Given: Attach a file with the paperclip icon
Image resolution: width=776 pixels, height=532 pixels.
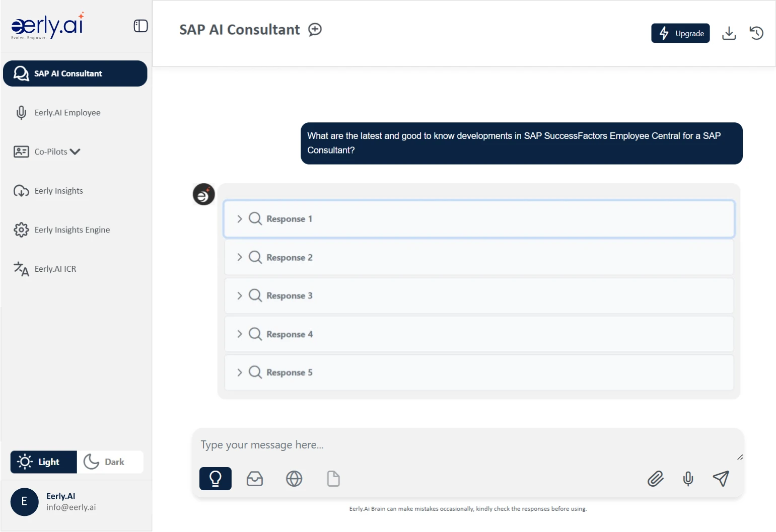Looking at the screenshot, I should 655,479.
